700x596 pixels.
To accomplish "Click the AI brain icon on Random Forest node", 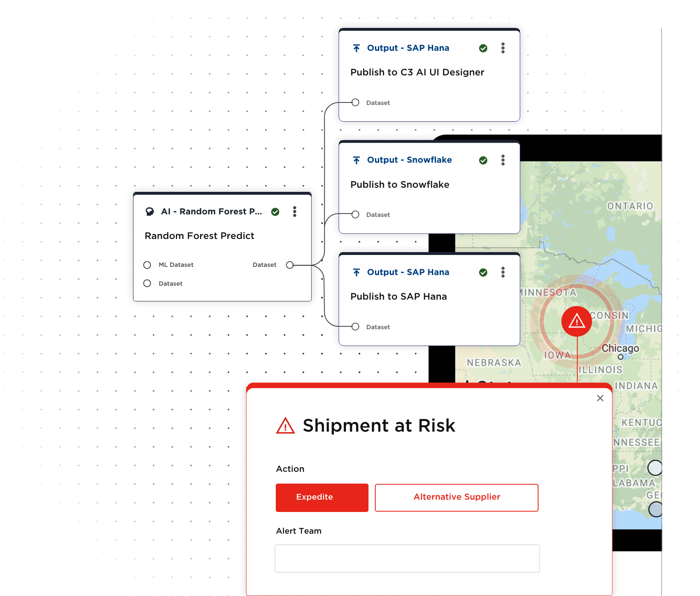I will [x=150, y=212].
